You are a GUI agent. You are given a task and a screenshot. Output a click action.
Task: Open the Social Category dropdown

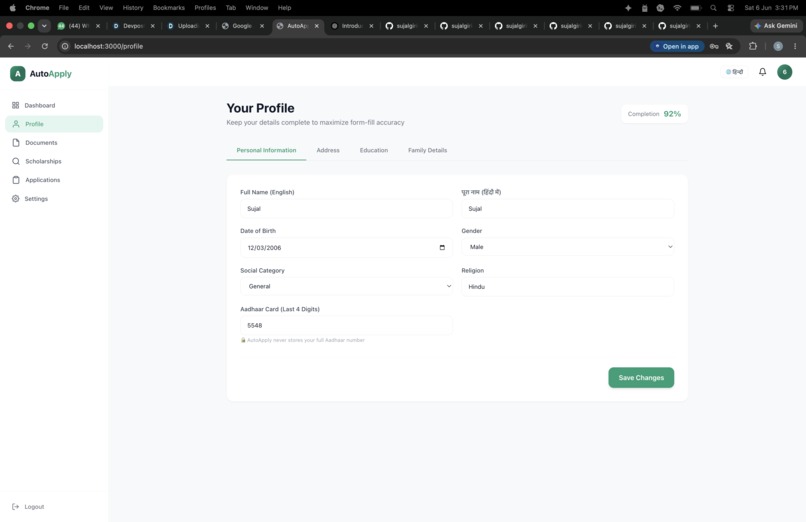pyautogui.click(x=346, y=286)
